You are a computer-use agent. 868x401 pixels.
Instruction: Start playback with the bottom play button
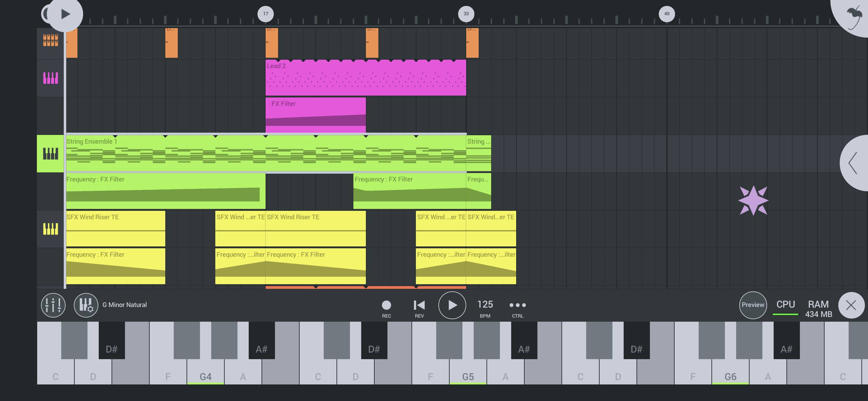point(452,305)
